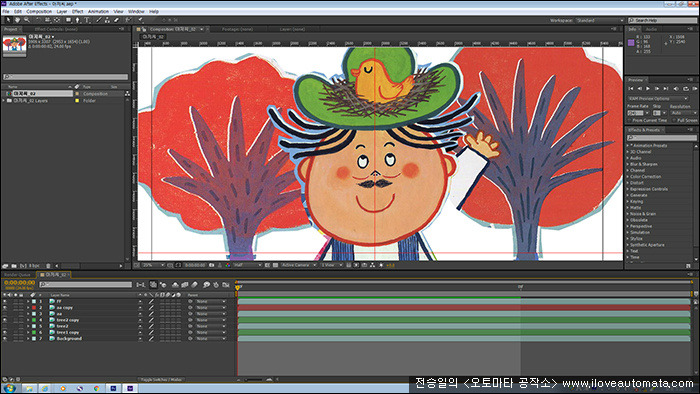Enable the Full Screen checkbox in Preview
Screen dimensions: 700x394
(674, 120)
